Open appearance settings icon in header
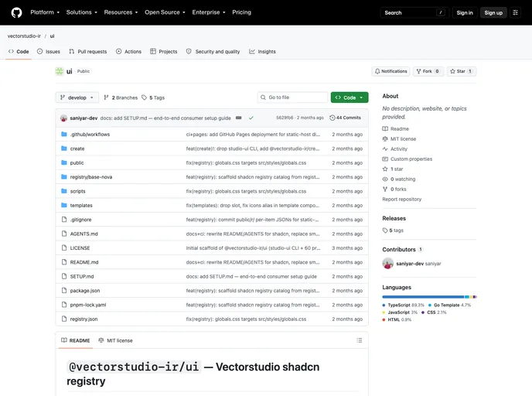The image size is (532, 396). [515, 12]
